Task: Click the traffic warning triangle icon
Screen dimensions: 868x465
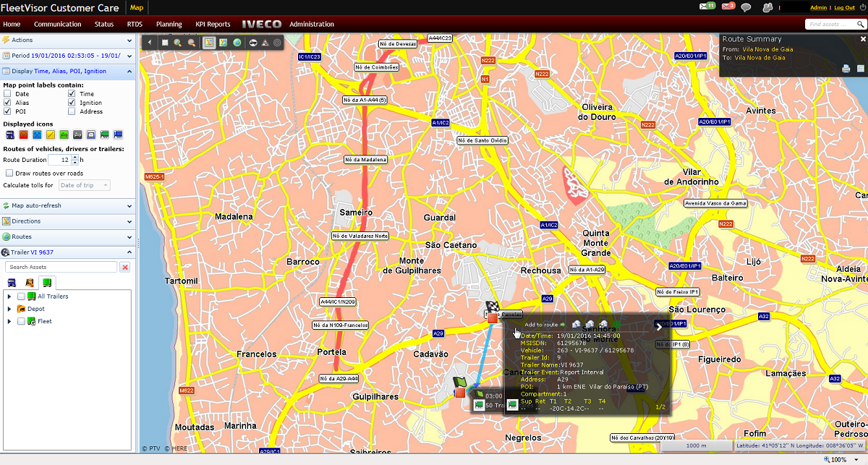Action: click(265, 43)
